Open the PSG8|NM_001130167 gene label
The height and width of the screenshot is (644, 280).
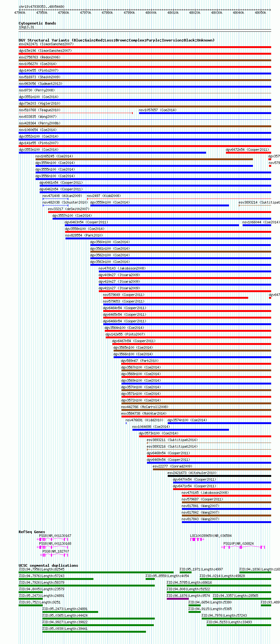click(55, 536)
